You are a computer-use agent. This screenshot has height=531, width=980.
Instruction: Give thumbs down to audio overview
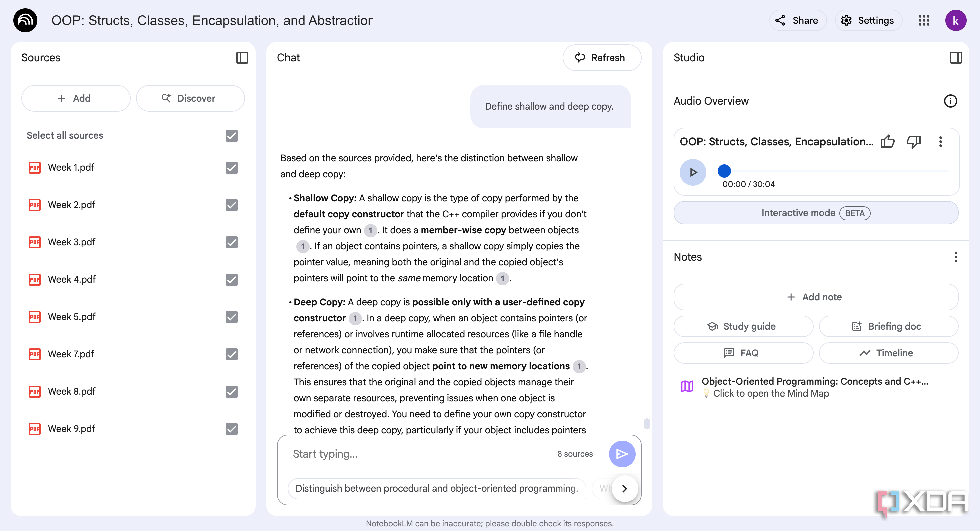point(913,141)
